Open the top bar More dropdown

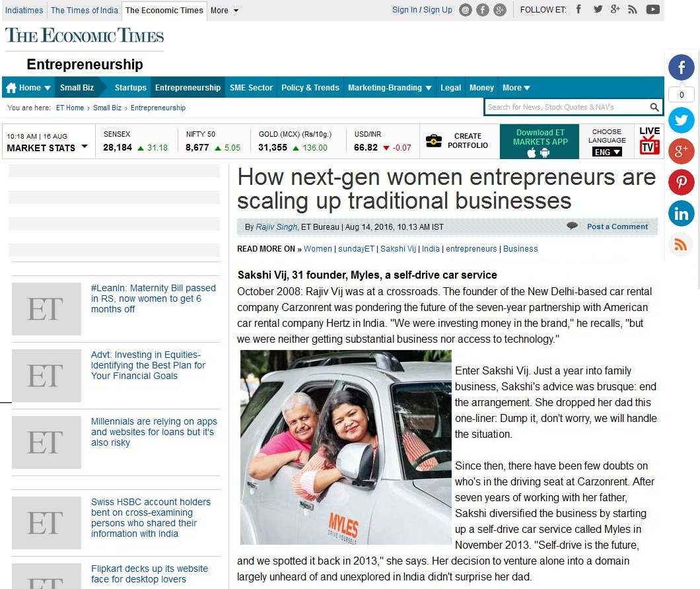[225, 11]
